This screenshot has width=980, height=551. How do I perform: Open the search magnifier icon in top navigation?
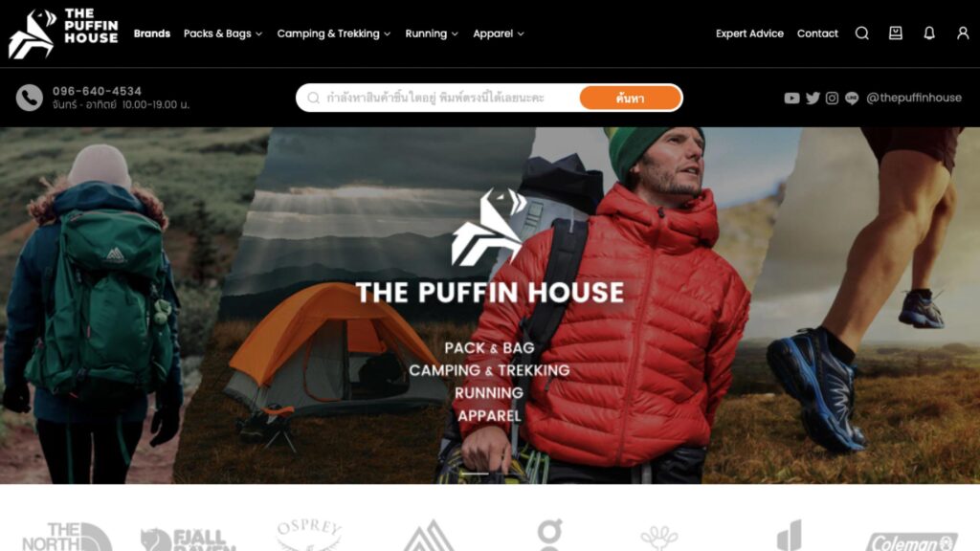coord(862,33)
